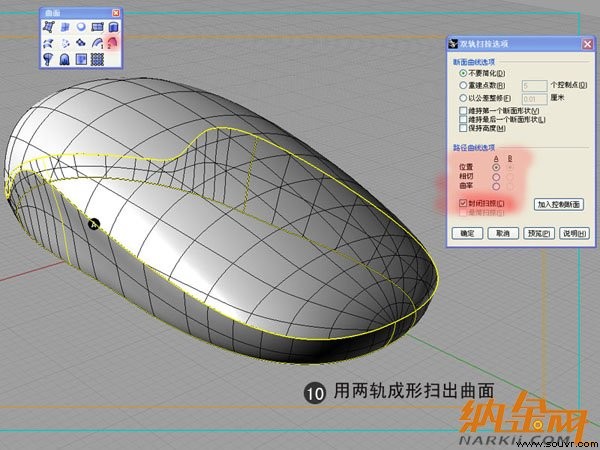Select the Rectangular plane tool

pyautogui.click(x=97, y=27)
